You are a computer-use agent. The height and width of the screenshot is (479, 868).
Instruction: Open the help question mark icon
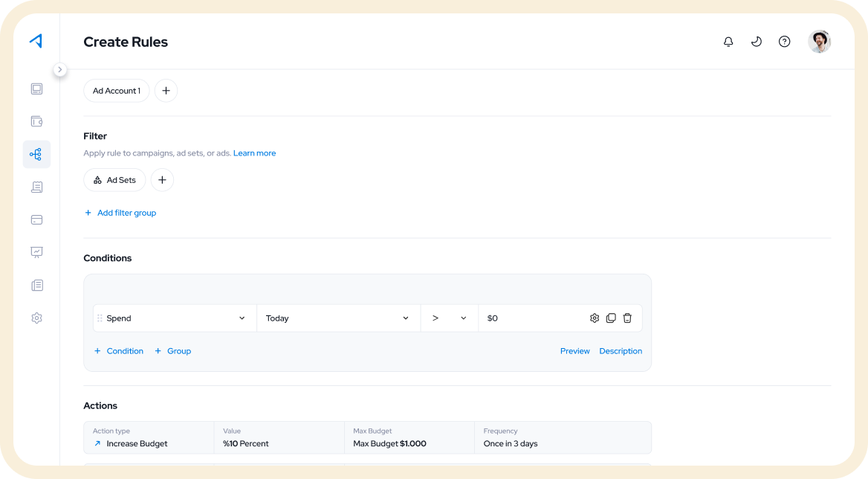(x=785, y=42)
